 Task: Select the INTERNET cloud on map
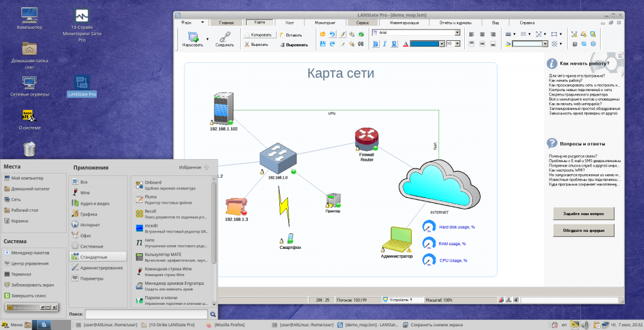click(x=439, y=184)
